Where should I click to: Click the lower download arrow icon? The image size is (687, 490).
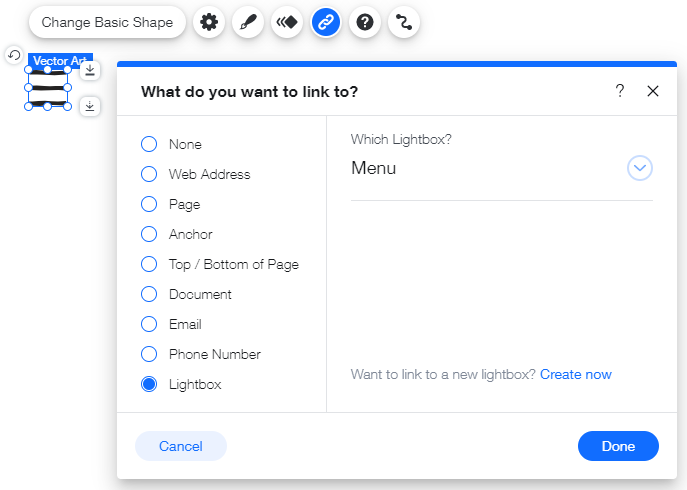[90, 107]
